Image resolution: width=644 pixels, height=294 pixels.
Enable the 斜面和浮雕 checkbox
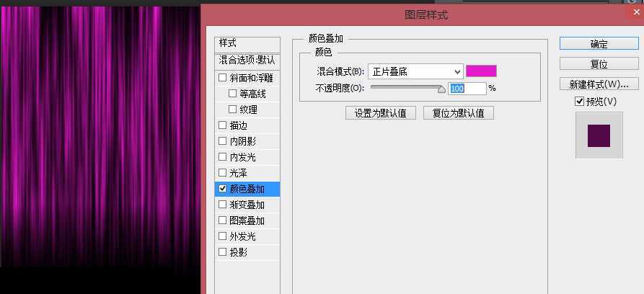pyautogui.click(x=223, y=78)
